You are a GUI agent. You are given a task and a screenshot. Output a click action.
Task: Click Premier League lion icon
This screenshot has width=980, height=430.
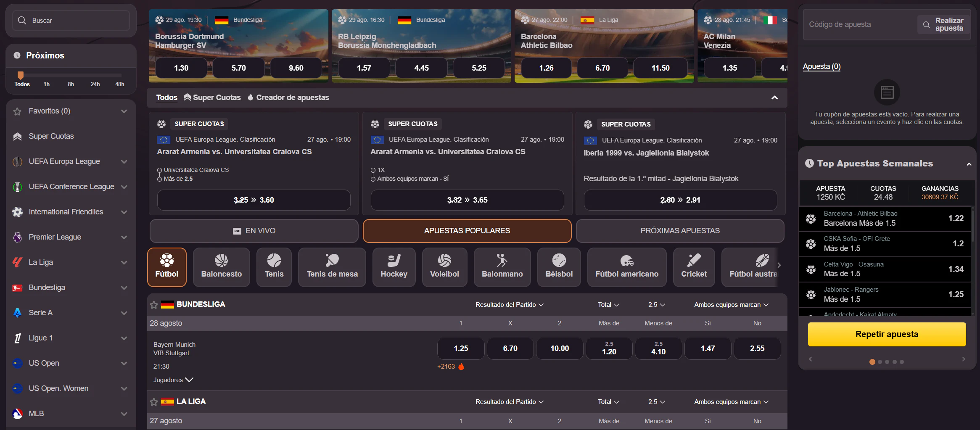coord(17,237)
